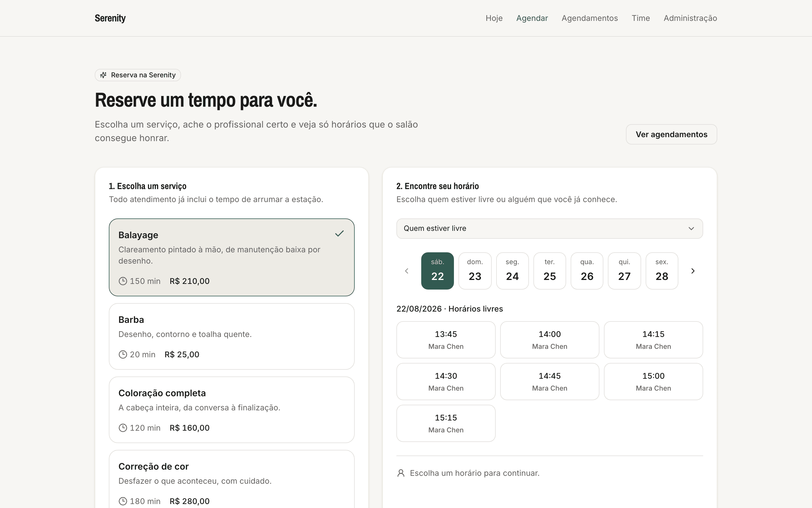Pick the 13:45 Mara Chen slot

point(446,340)
